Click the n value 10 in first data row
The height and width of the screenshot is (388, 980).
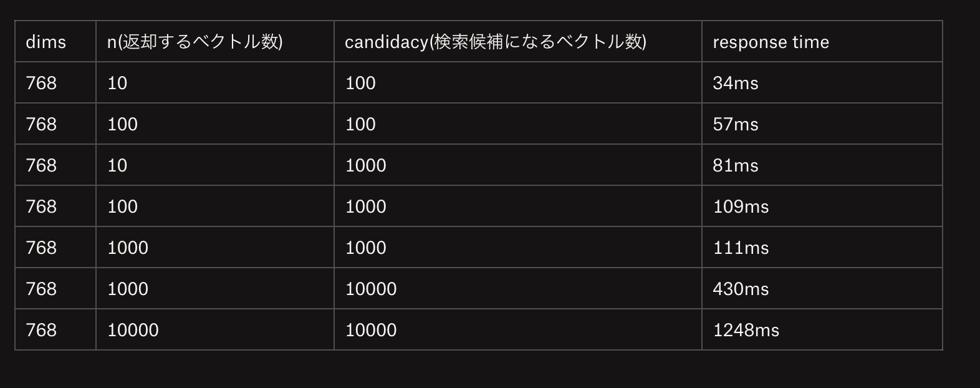(x=117, y=83)
